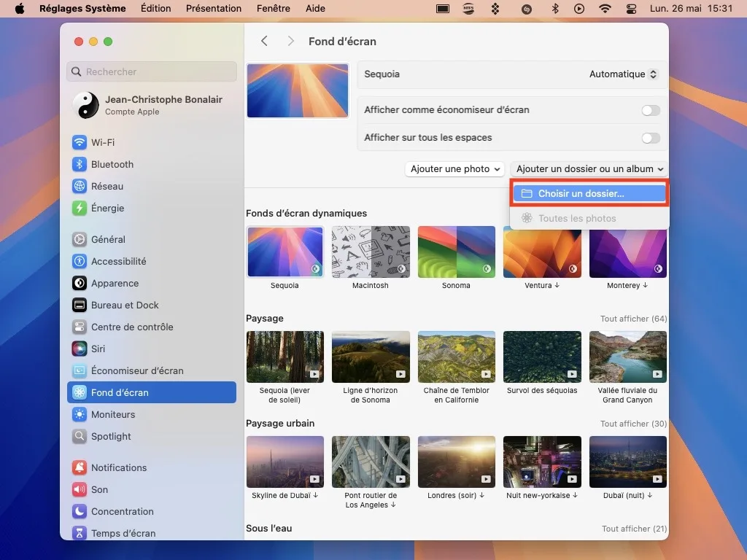Open Ajouter une photo dropdown
Image resolution: width=747 pixels, height=560 pixels.
pos(454,169)
